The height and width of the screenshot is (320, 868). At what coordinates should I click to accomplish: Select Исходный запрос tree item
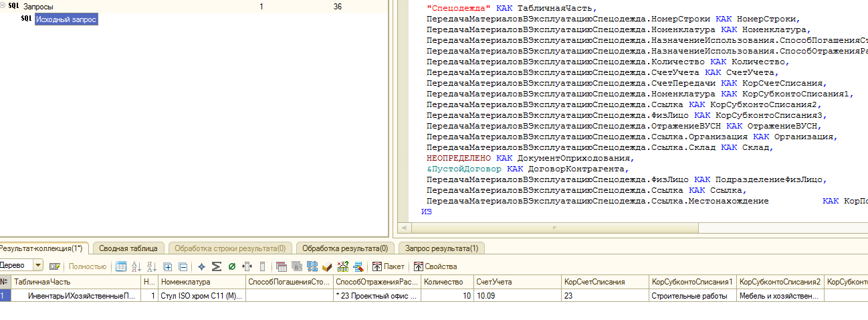coord(66,20)
